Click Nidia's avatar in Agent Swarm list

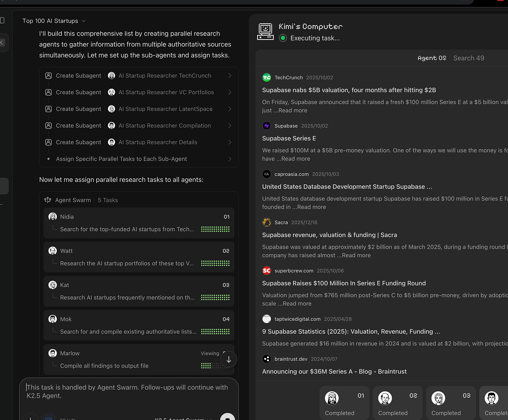[53, 216]
